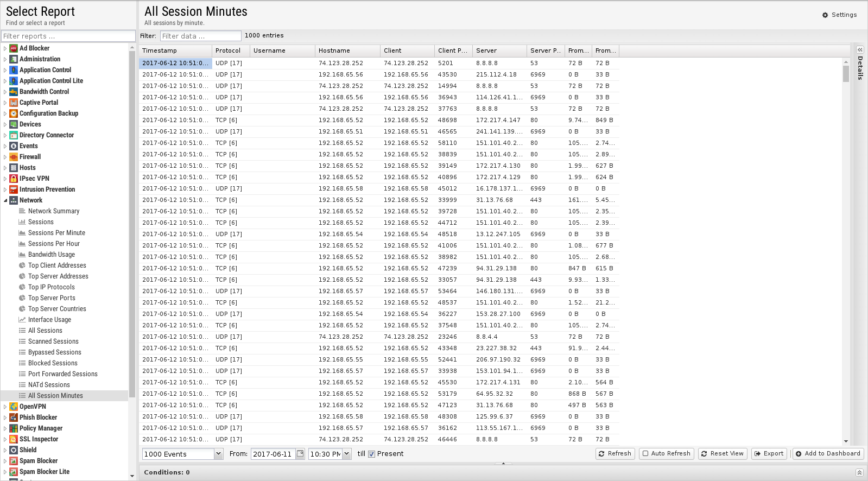Click the Administration icon in sidebar
The height and width of the screenshot is (481, 868).
point(14,59)
